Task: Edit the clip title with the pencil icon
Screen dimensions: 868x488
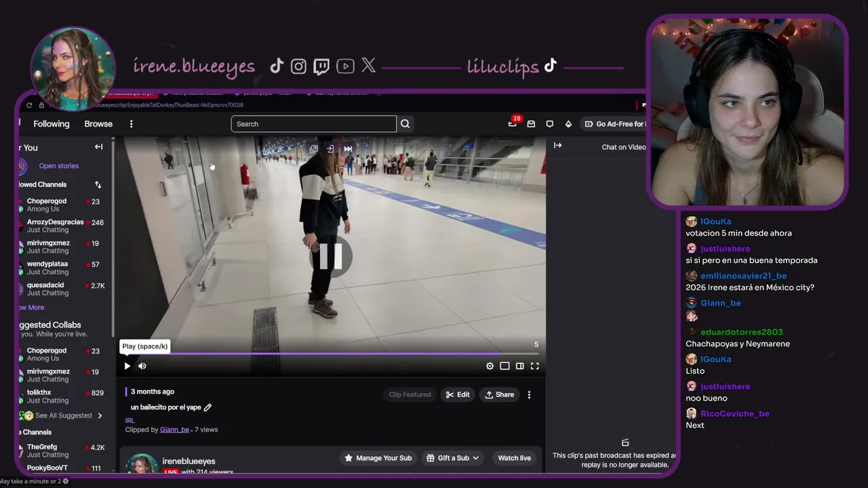Action: tap(208, 407)
